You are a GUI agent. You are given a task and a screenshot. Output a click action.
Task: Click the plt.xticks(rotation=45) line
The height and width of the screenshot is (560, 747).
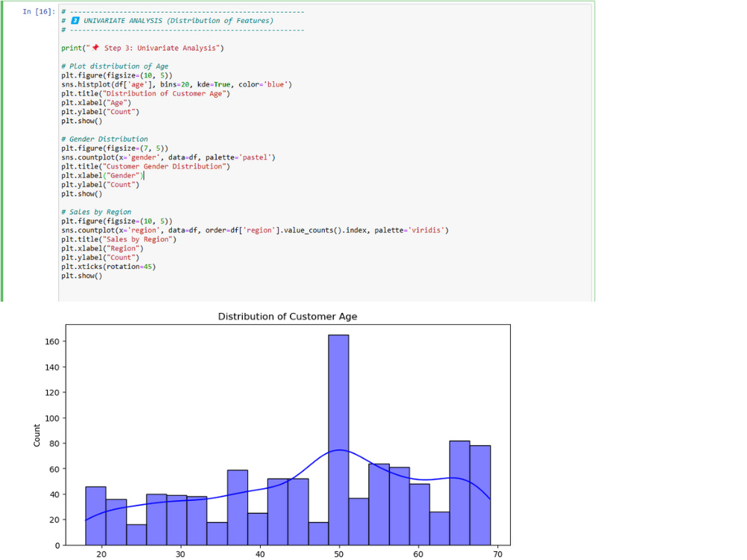pos(108,267)
